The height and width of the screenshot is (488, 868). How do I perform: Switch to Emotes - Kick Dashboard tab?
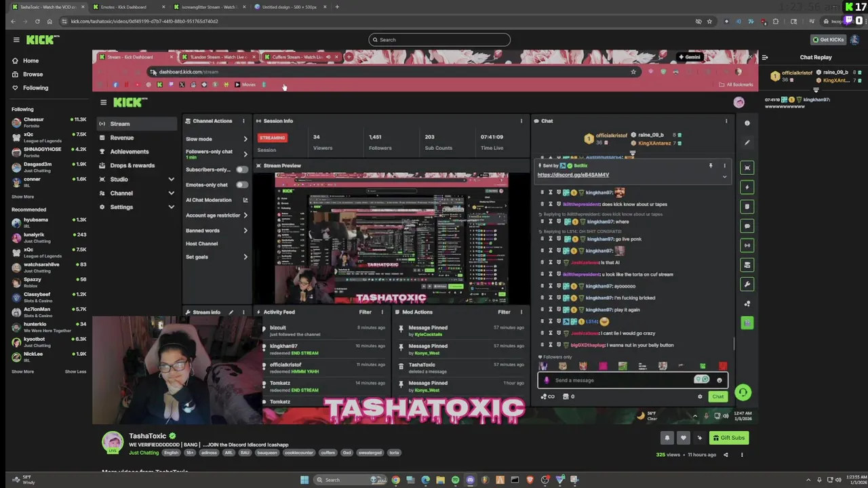click(x=127, y=7)
